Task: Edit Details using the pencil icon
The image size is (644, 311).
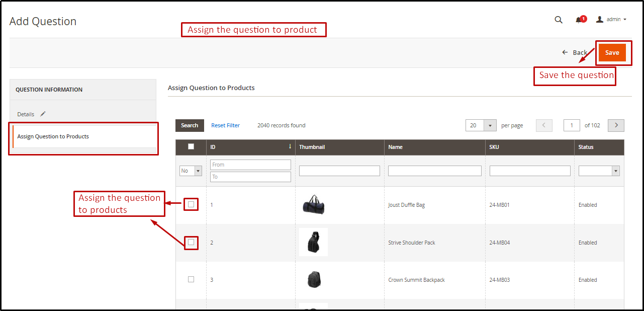Action: coord(42,114)
